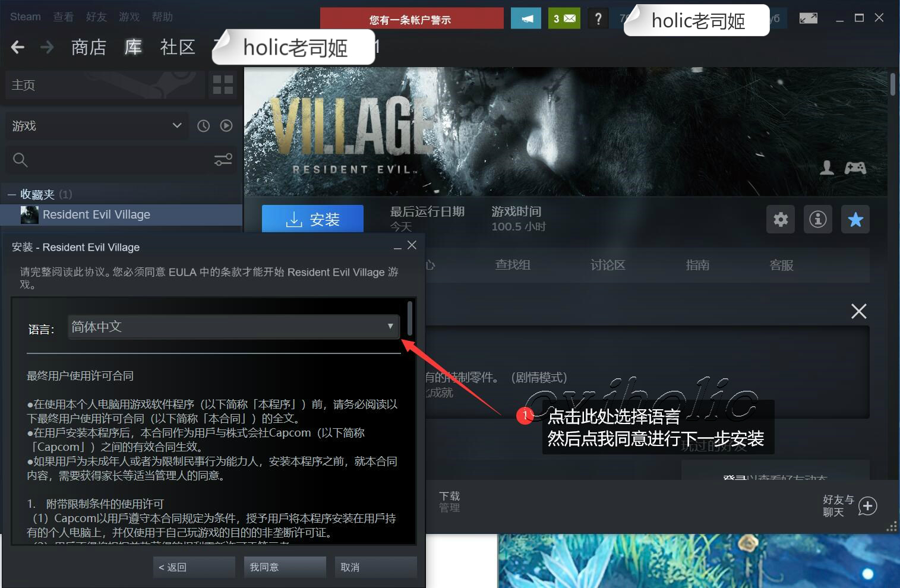Toggle the ready-to-play filter icon
The width and height of the screenshot is (900, 588).
point(226,126)
